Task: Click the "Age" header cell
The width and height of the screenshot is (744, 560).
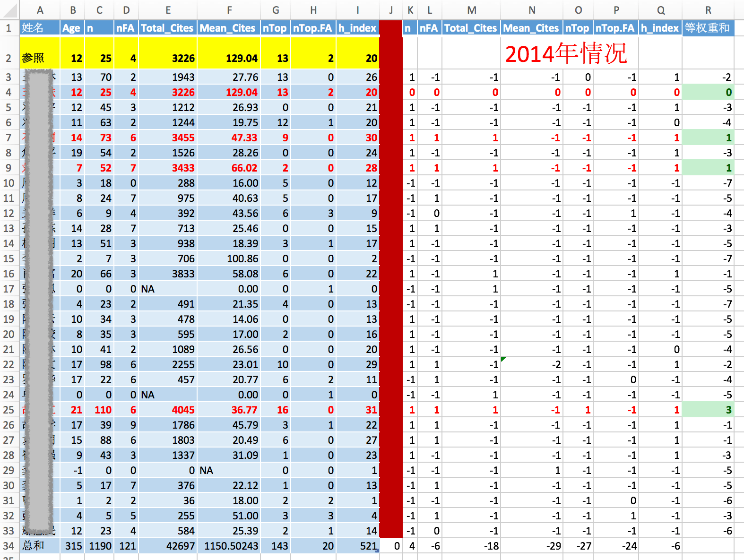Action: click(72, 28)
